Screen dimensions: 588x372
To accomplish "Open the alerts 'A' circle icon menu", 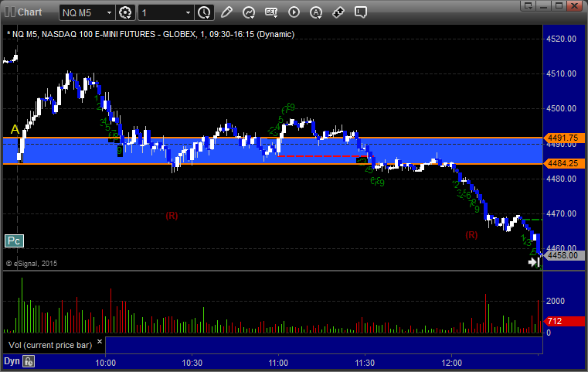I will click(316, 12).
